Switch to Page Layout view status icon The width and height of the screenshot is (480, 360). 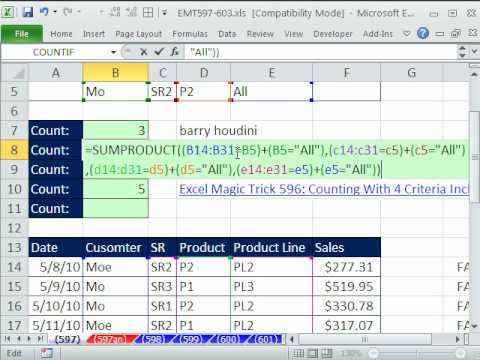313,353
